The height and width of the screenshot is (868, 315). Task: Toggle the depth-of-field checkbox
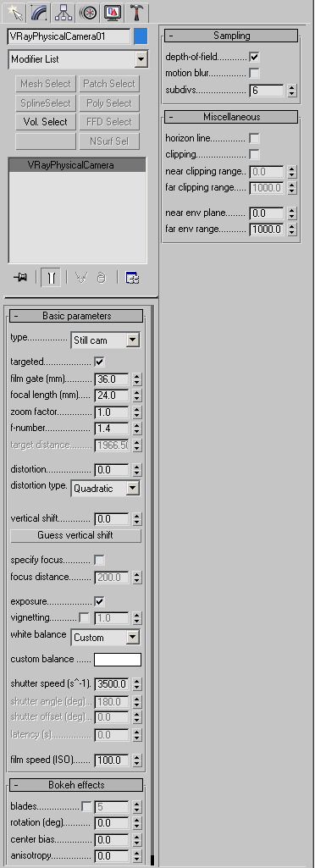pyautogui.click(x=255, y=57)
